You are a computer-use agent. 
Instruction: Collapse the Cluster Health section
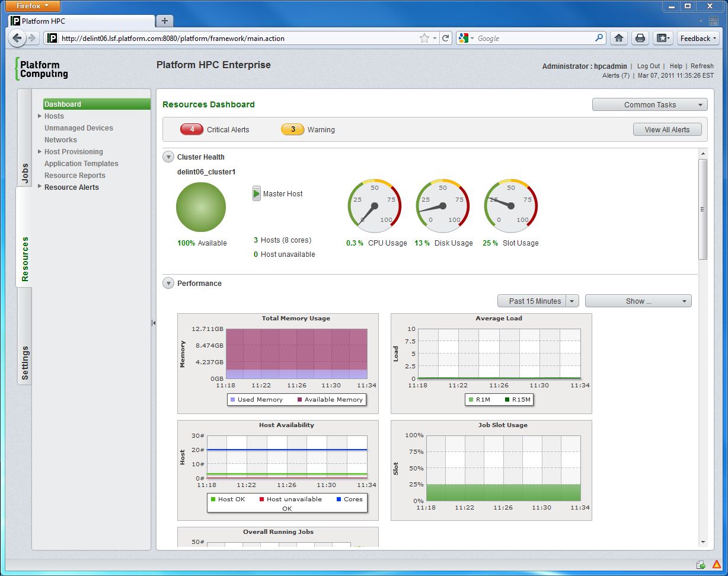click(168, 157)
